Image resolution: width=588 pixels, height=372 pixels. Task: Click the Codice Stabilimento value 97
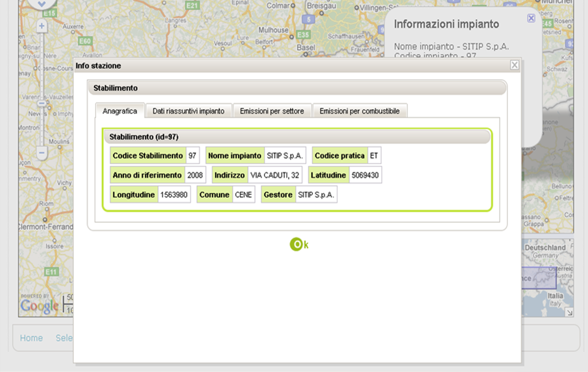pyautogui.click(x=192, y=156)
